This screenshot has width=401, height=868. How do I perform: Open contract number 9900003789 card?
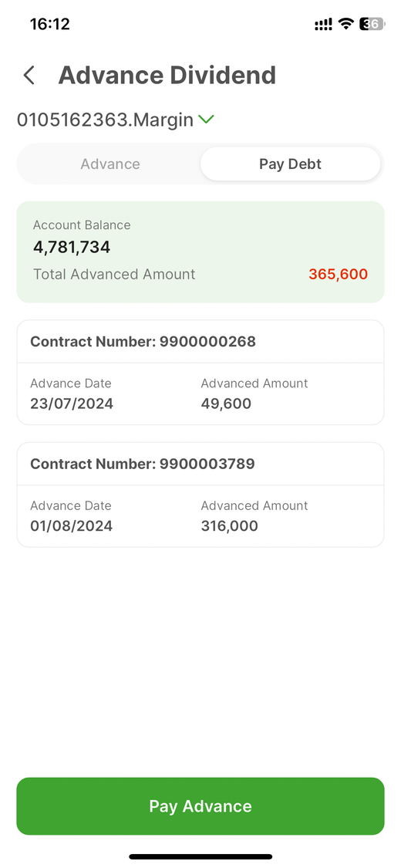coord(200,495)
